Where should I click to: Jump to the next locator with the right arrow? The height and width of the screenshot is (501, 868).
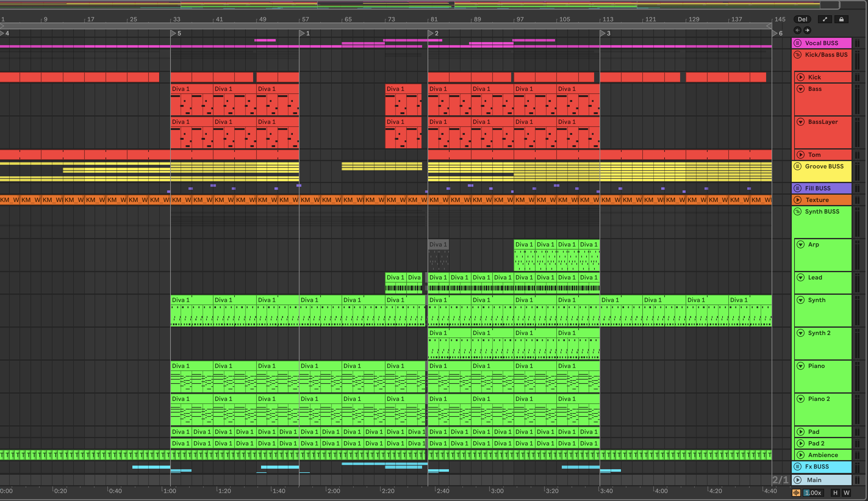(x=807, y=30)
